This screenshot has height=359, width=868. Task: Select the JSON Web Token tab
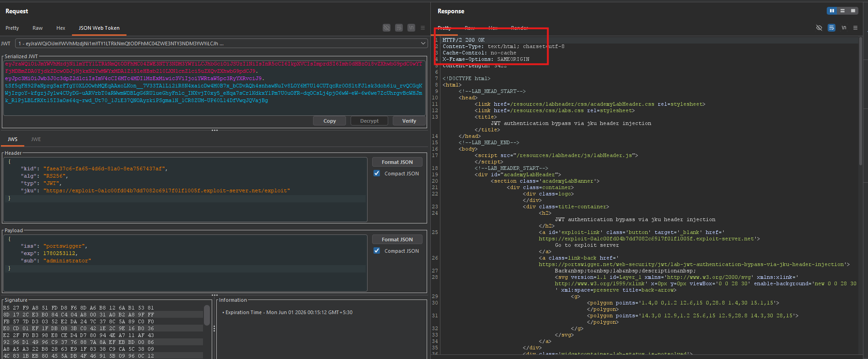[x=99, y=28]
